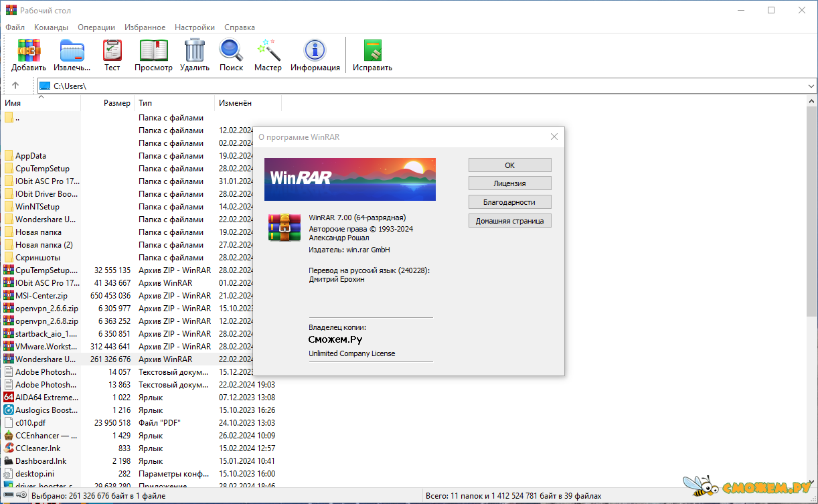
Task: Open the Домашняя страница button
Action: click(510, 221)
